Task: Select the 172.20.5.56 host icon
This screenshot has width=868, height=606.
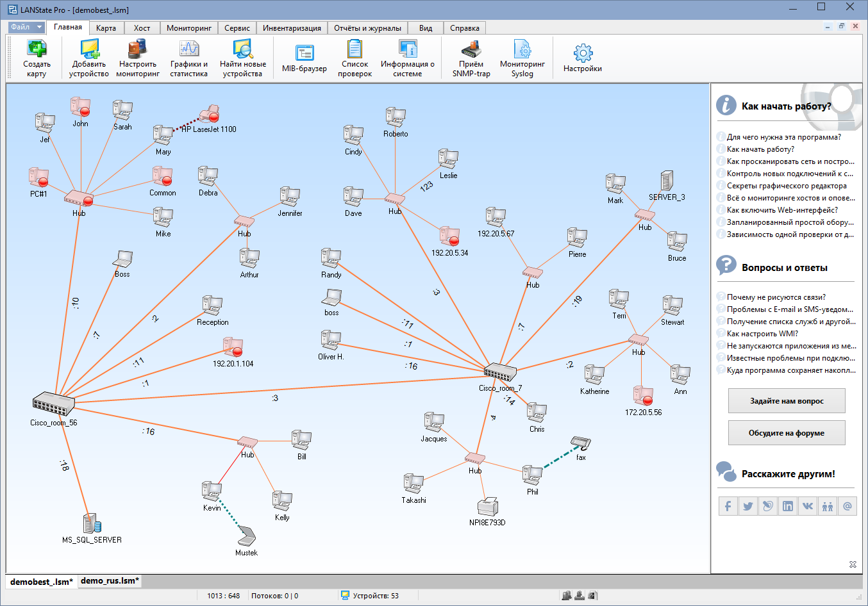Action: point(643,396)
